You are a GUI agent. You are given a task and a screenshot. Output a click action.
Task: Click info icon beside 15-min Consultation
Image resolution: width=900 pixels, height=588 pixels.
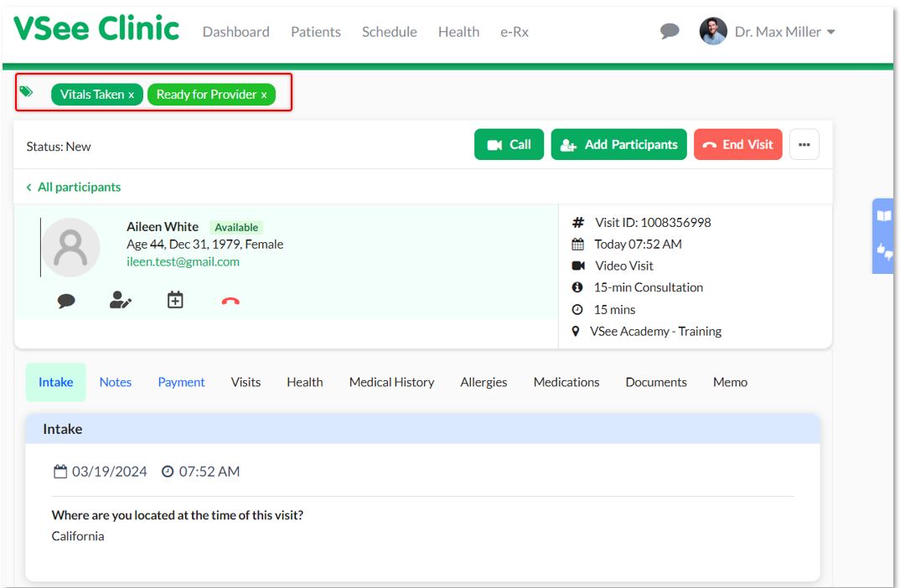(577, 287)
